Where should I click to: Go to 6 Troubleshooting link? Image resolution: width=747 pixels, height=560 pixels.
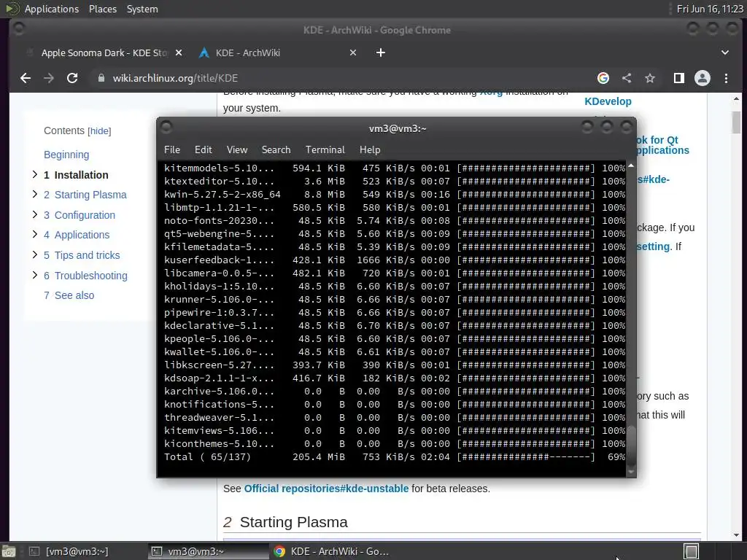(x=86, y=276)
